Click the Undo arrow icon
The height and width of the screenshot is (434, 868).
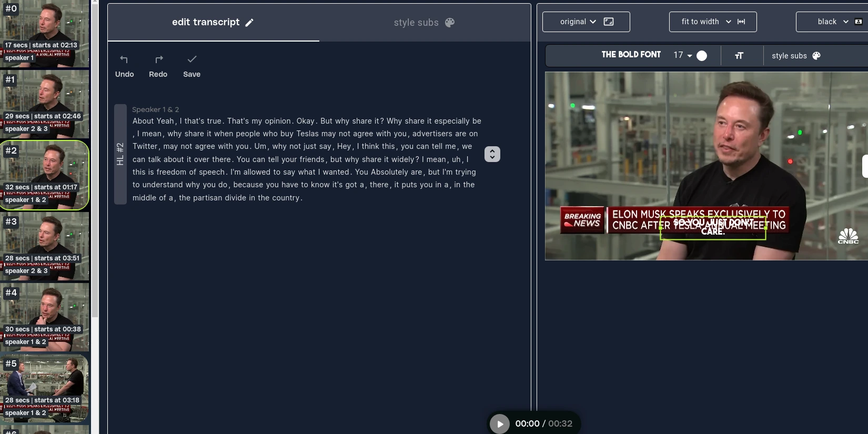click(124, 59)
